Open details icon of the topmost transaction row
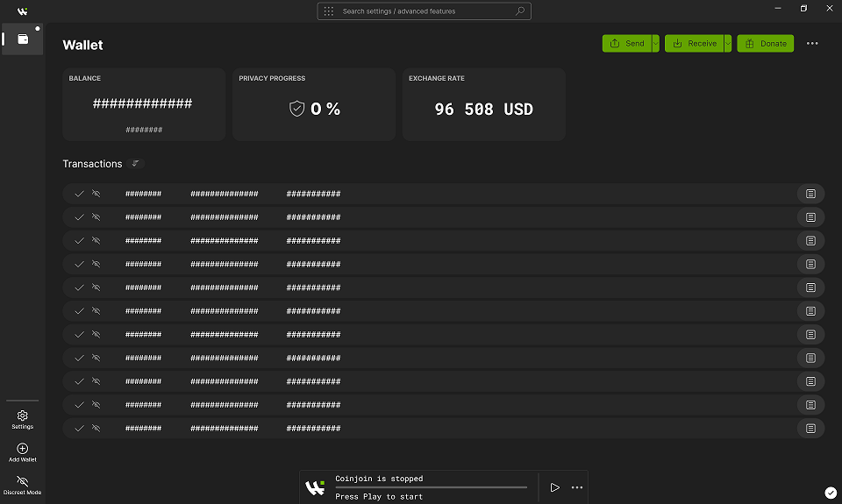 [810, 194]
